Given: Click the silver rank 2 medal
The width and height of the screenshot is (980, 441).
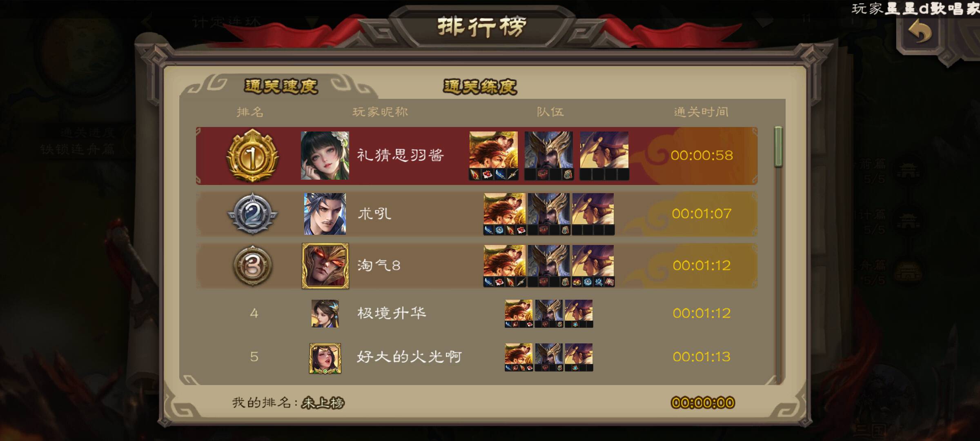Looking at the screenshot, I should point(253,214).
